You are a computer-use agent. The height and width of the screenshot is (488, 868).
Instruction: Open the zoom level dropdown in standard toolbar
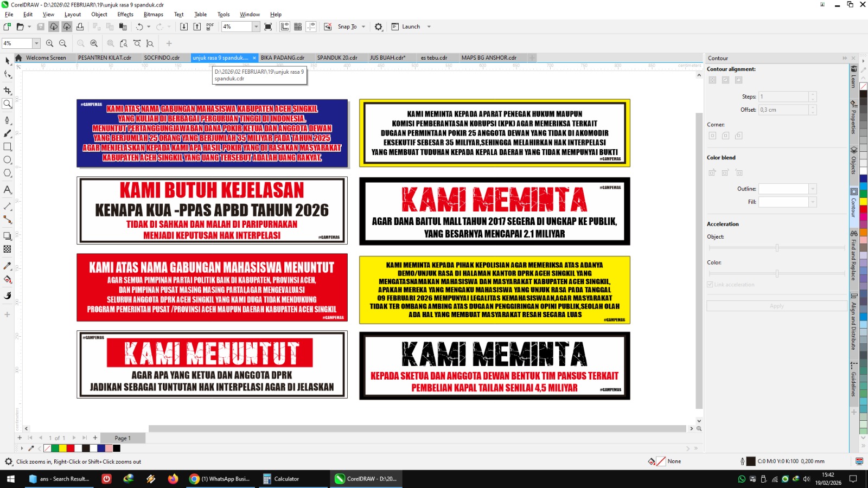256,27
